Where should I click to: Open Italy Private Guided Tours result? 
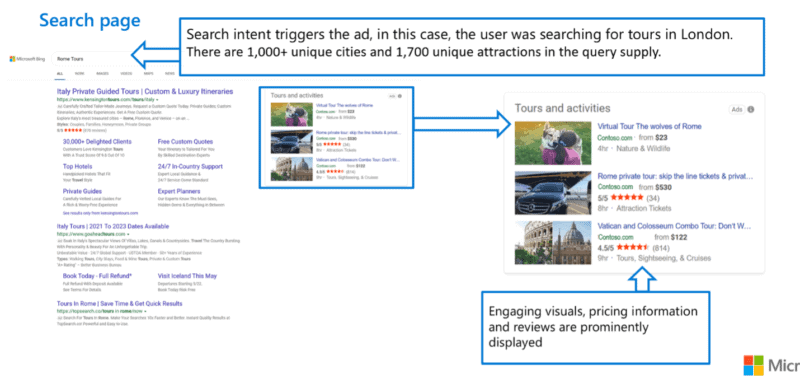(x=145, y=92)
